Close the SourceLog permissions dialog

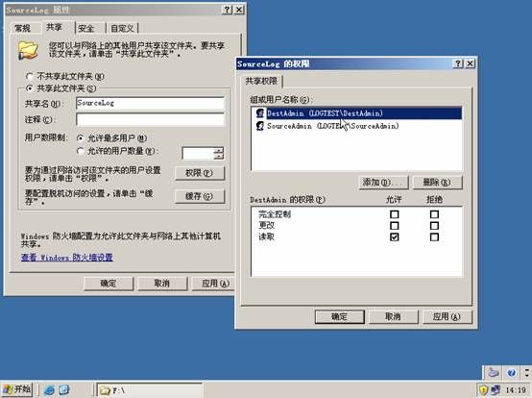470,63
